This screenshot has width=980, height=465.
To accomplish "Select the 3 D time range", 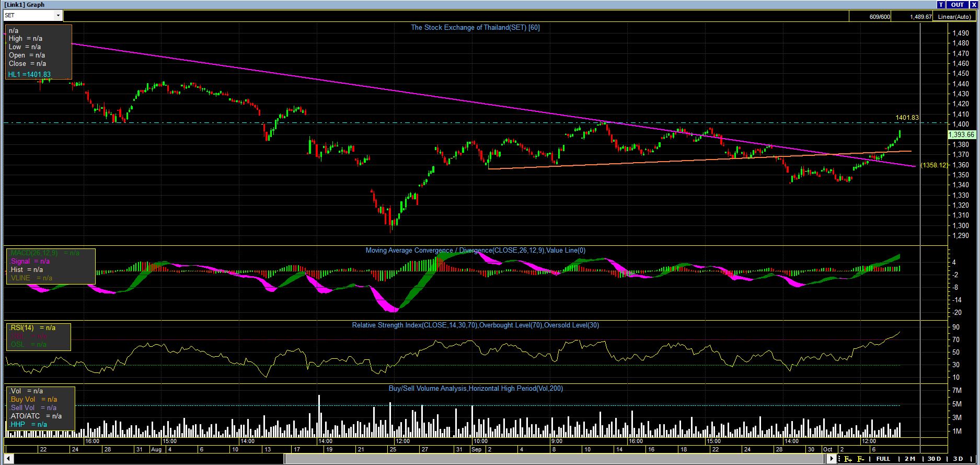I will [958, 459].
